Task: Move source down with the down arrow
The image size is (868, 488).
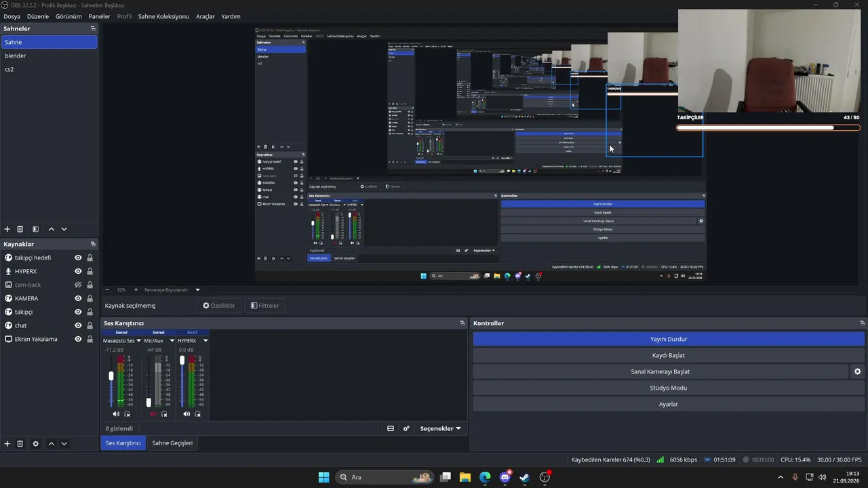Action: [64, 444]
